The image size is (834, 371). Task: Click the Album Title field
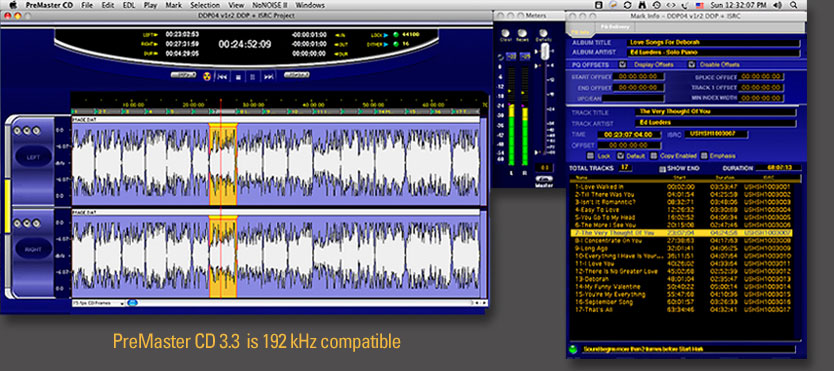click(x=713, y=43)
